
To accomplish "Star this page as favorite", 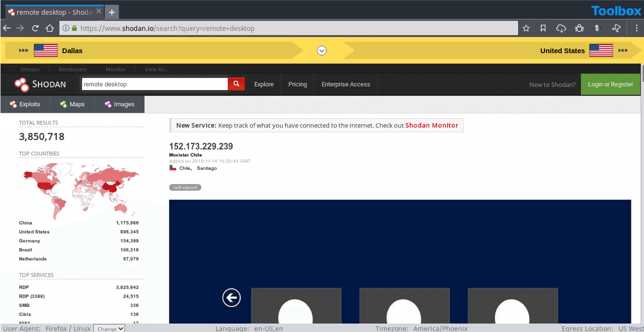I will [x=526, y=28].
